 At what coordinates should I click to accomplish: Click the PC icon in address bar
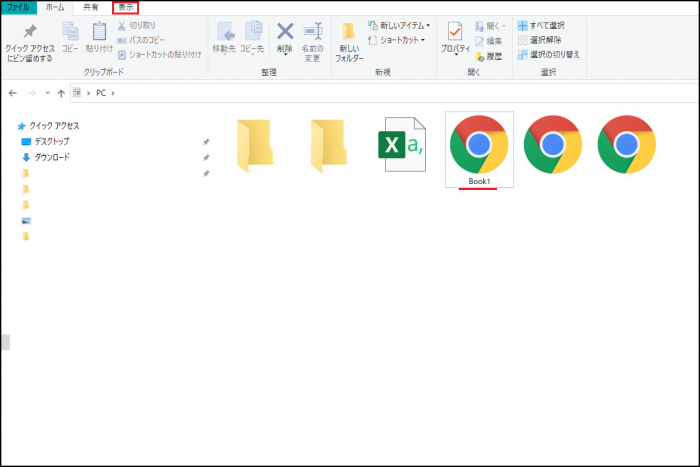click(x=77, y=92)
